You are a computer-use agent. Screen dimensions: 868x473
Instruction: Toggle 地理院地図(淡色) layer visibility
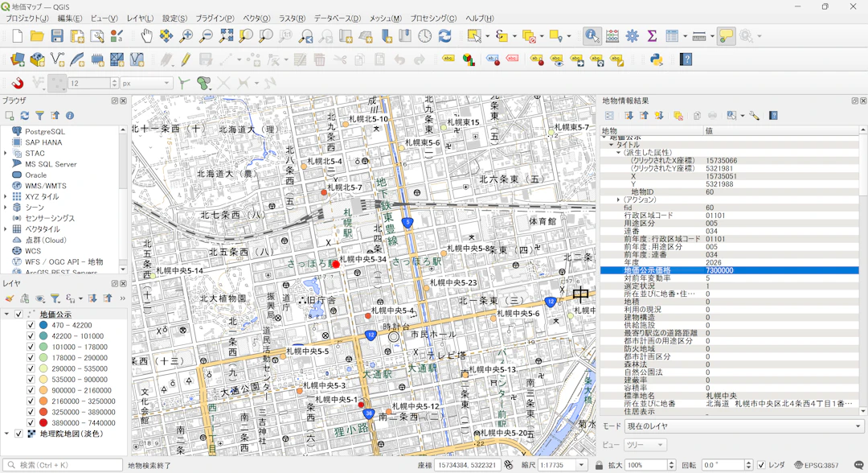point(18,434)
